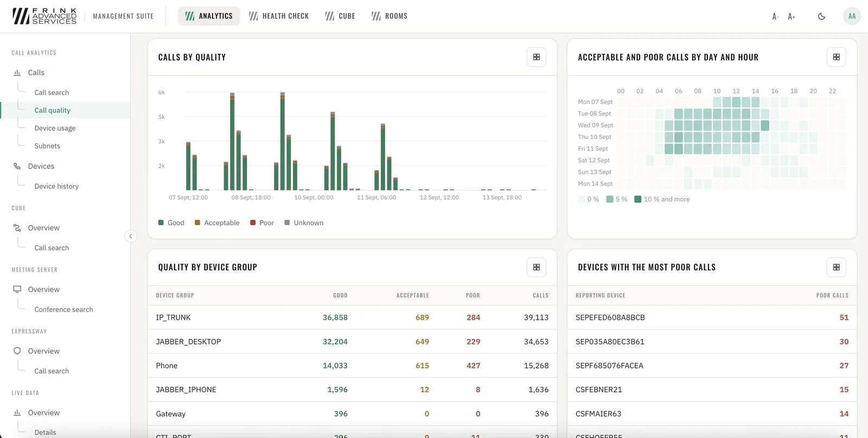Viewport: 868px width, 438px height.
Task: Increase font size with A+ icon
Action: coord(792,16)
